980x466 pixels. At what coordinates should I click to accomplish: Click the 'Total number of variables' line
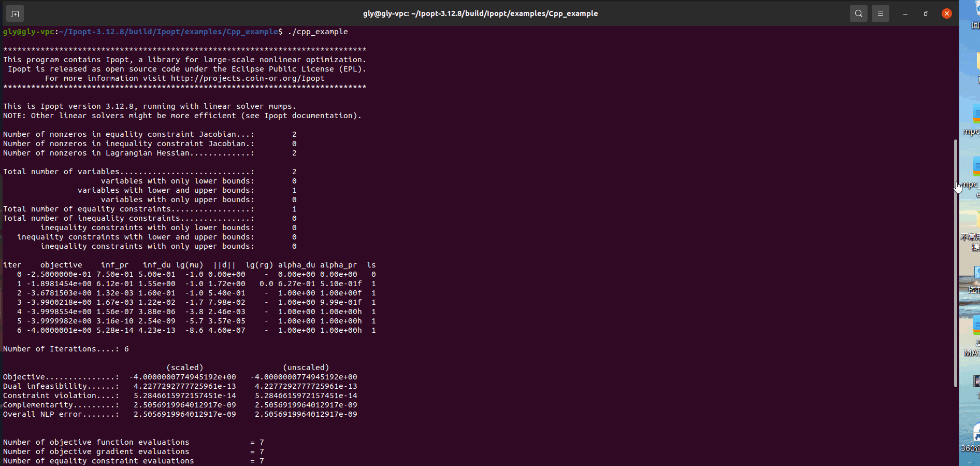(150, 172)
